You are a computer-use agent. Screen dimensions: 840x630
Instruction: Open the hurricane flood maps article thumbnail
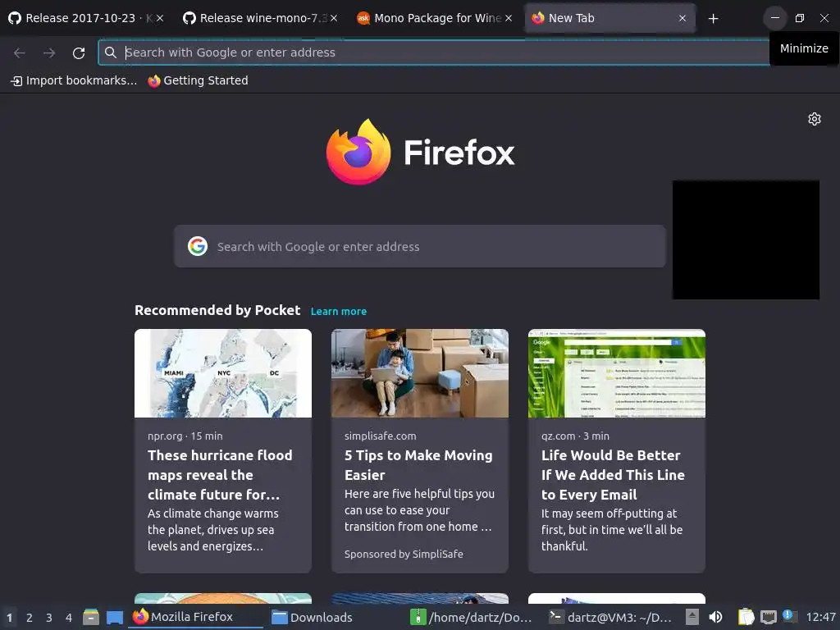(x=223, y=373)
